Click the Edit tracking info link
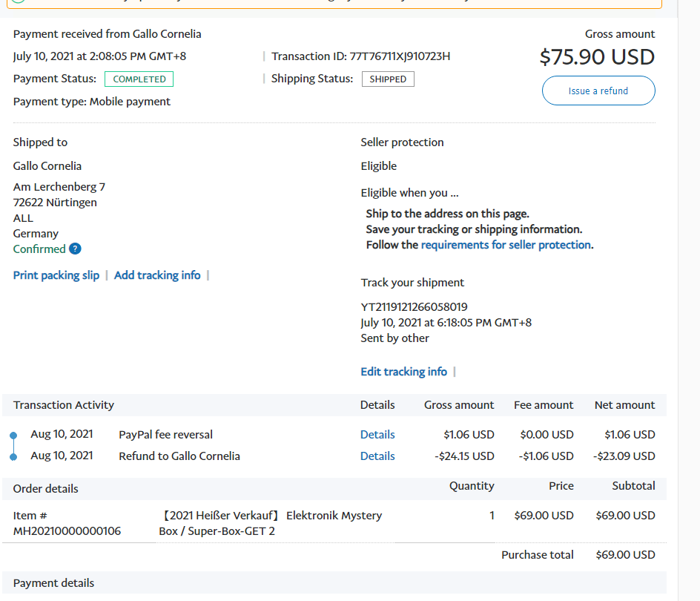700x601 pixels. pos(403,372)
